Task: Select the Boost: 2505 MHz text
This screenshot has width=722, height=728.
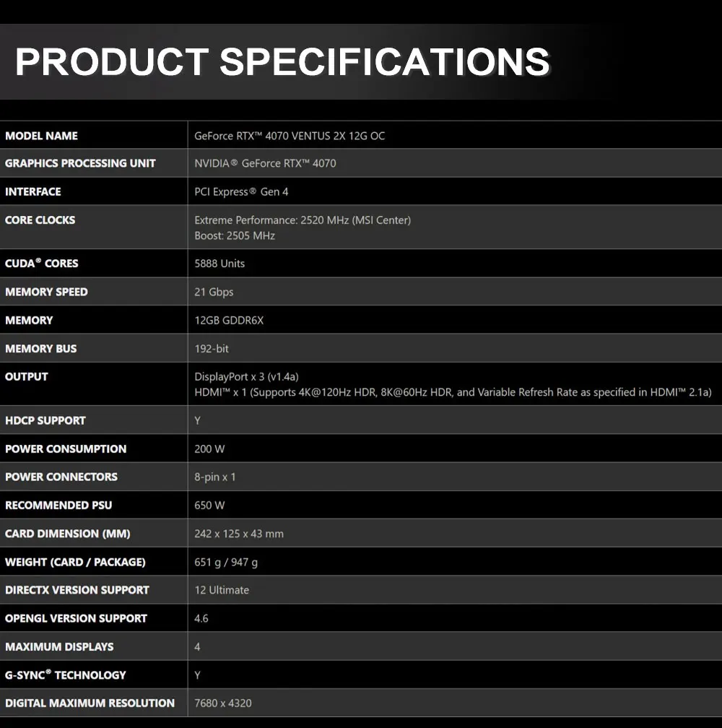Action: click(x=235, y=236)
